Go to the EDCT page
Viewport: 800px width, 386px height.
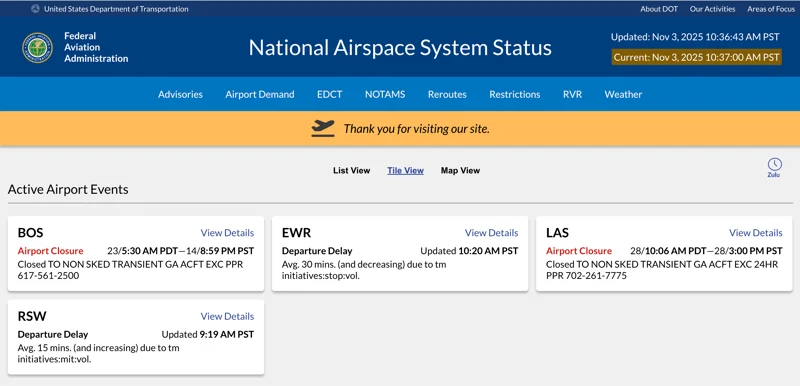pyautogui.click(x=330, y=94)
